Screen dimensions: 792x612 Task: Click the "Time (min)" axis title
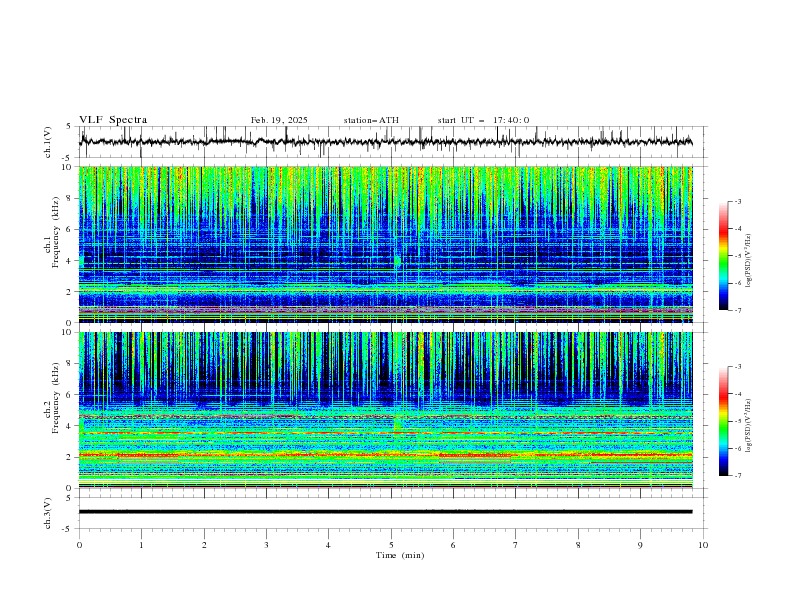[400, 555]
